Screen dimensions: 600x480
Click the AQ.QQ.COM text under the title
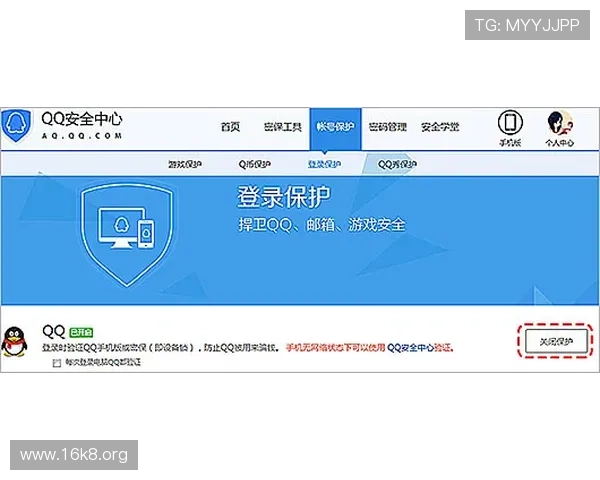click(82, 136)
